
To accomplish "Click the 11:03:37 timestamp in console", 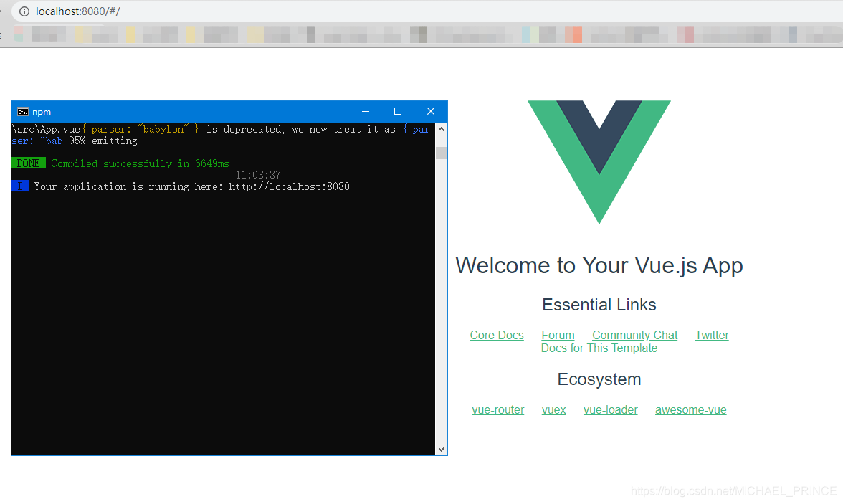I will coord(258,175).
